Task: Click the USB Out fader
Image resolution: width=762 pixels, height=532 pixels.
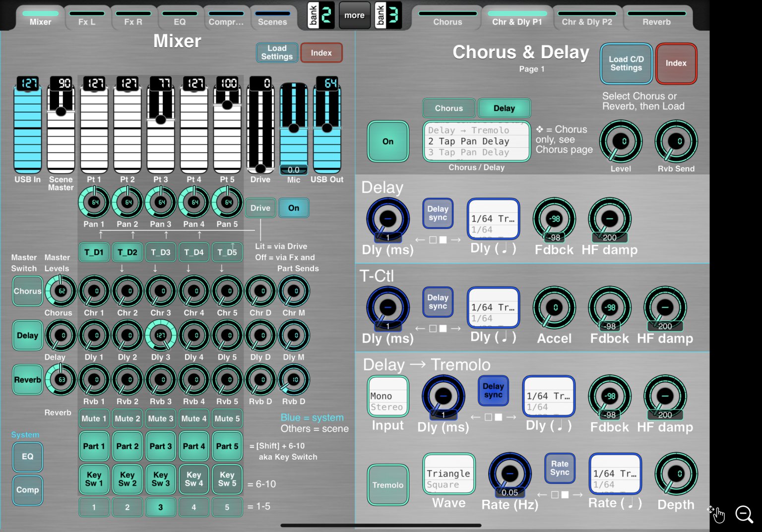Action: pos(327,125)
